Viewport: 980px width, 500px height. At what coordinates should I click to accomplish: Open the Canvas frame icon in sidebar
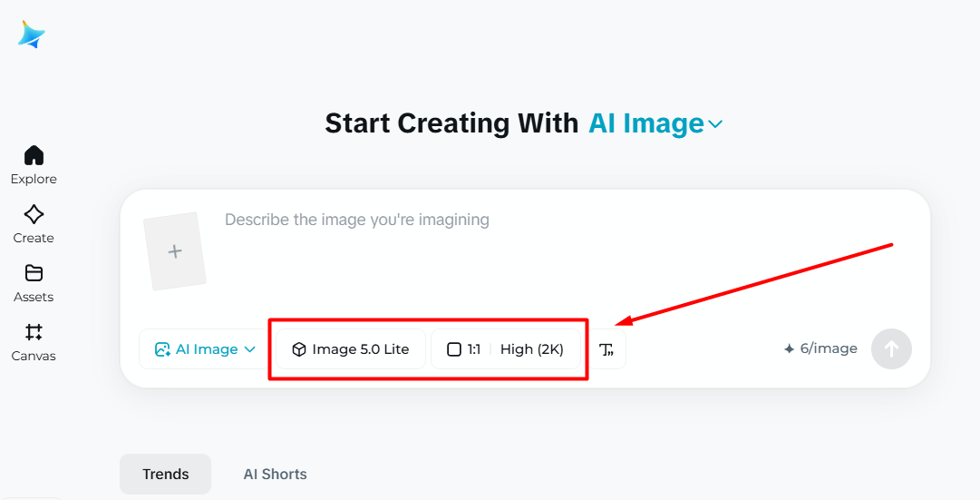34,332
